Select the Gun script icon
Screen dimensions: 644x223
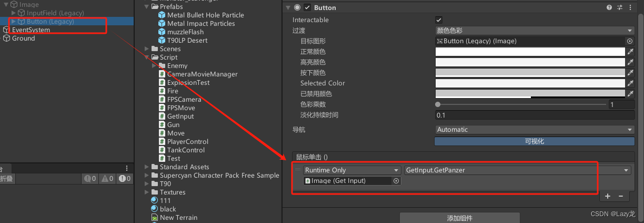(162, 125)
